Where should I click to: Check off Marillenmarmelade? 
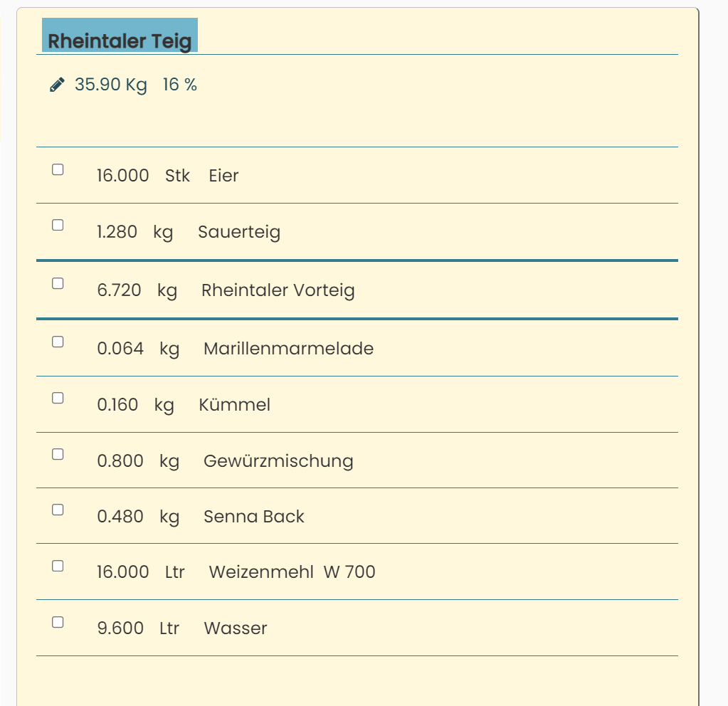[x=58, y=342]
